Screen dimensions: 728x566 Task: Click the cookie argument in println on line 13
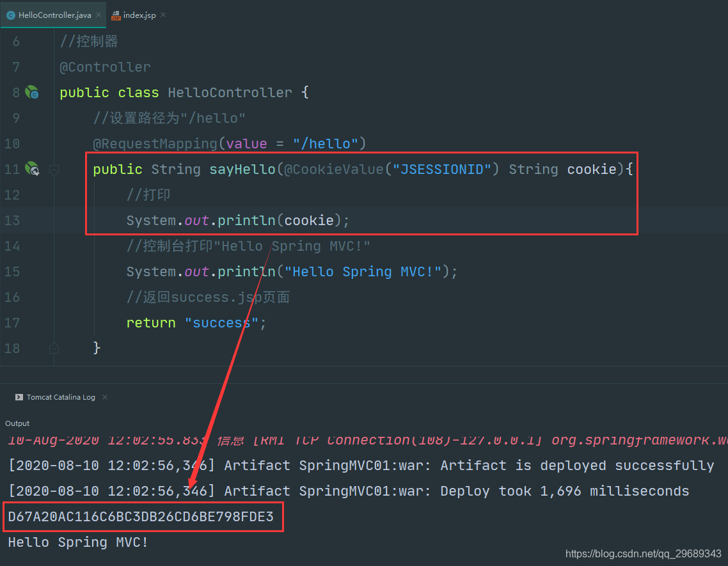click(309, 220)
